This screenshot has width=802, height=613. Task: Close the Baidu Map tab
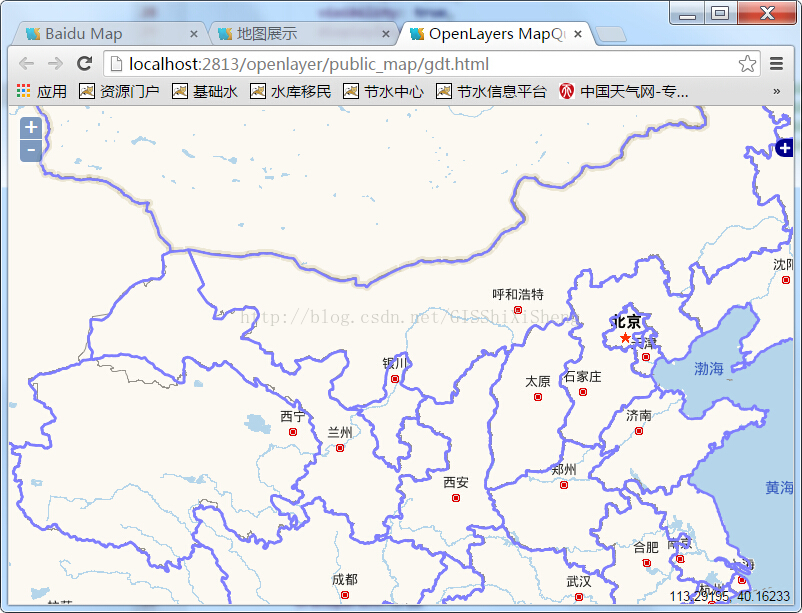194,34
